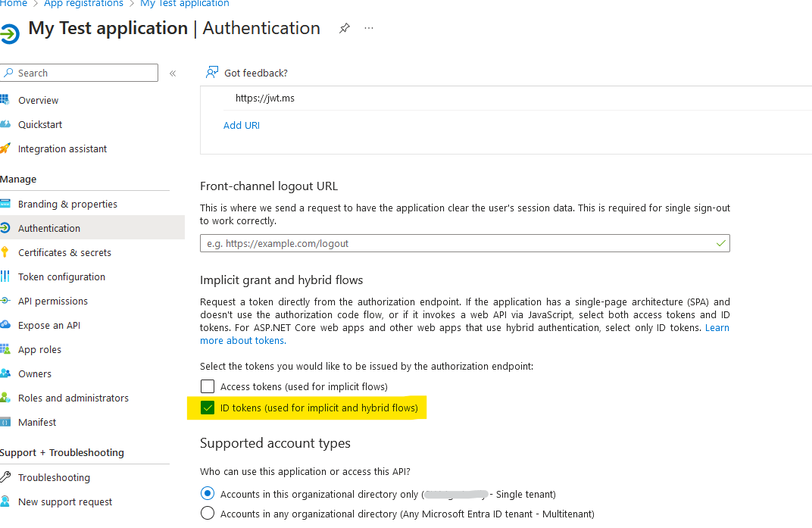Click the Quickstart cloud icon
The width and height of the screenshot is (812, 528).
(5, 123)
